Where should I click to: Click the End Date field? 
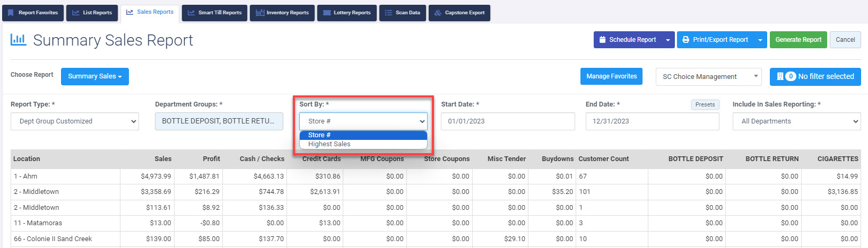[x=652, y=121]
